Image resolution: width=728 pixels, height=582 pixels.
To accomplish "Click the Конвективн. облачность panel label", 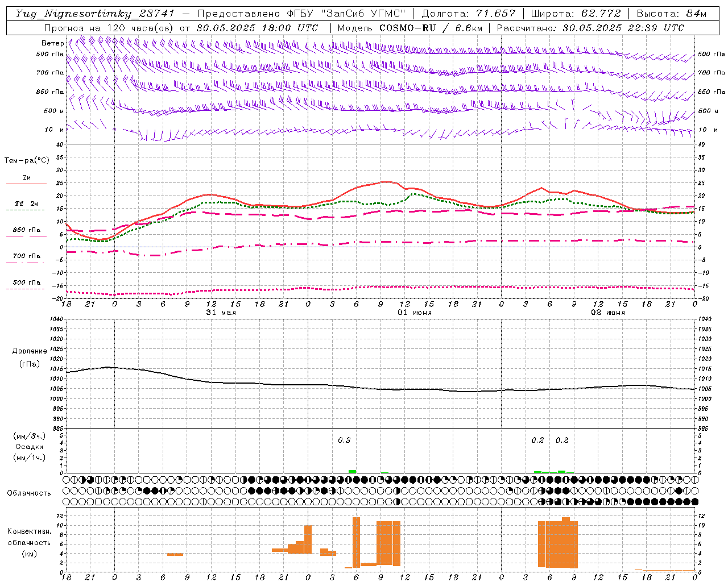I will tap(29, 537).
